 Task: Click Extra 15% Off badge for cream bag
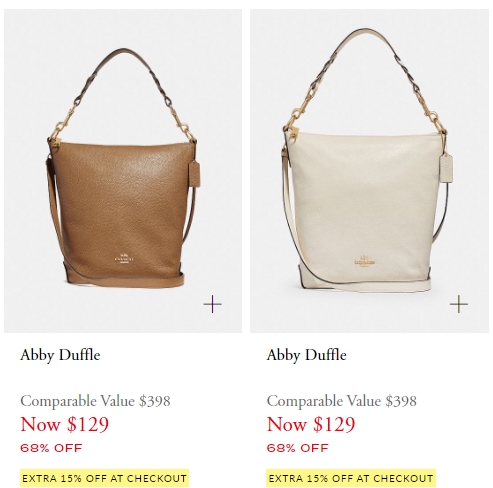tap(351, 478)
